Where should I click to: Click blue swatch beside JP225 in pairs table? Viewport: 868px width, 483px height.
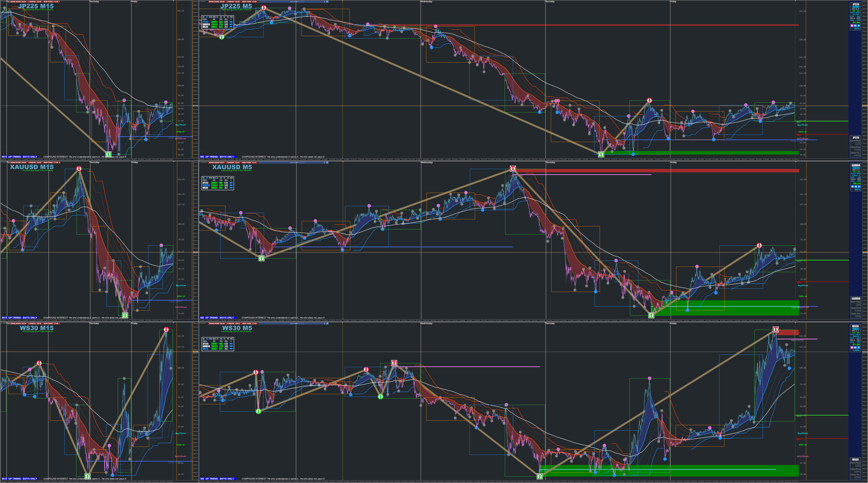(231, 22)
